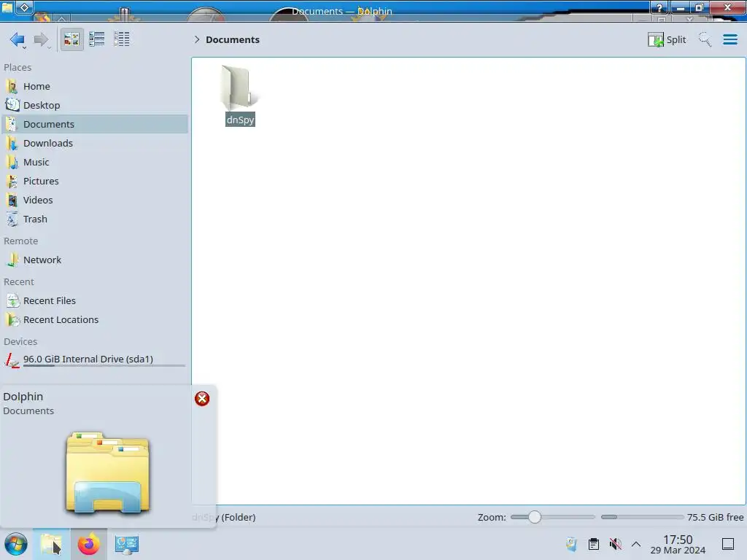Open Network under Remote
747x560 pixels.
coord(96,260)
